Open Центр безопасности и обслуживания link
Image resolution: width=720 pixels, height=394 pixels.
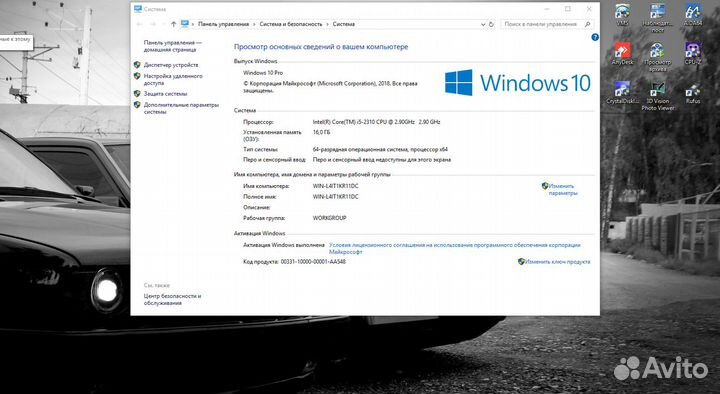172,299
